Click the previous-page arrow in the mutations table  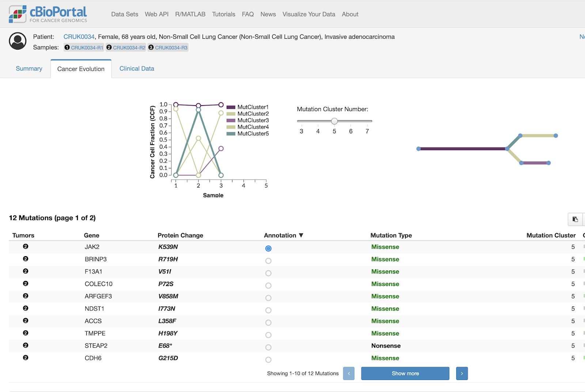[x=348, y=373]
